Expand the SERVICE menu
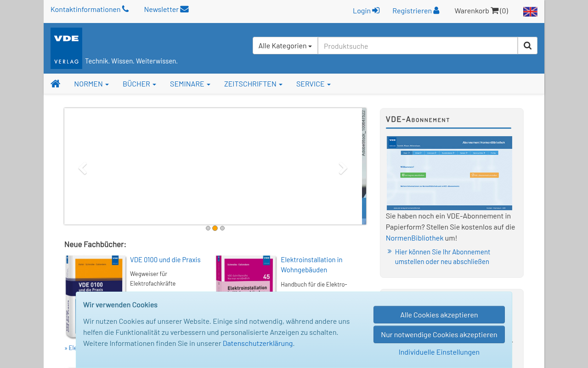 [313, 84]
